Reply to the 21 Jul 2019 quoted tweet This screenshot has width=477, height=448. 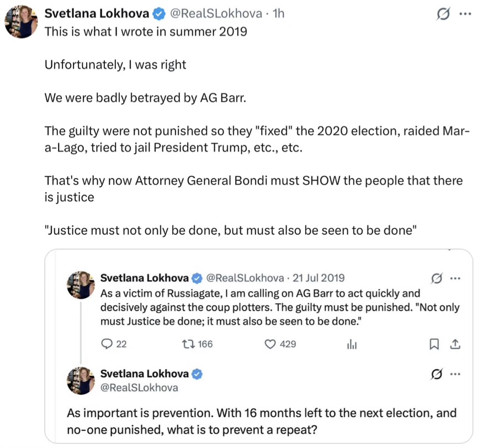107,344
